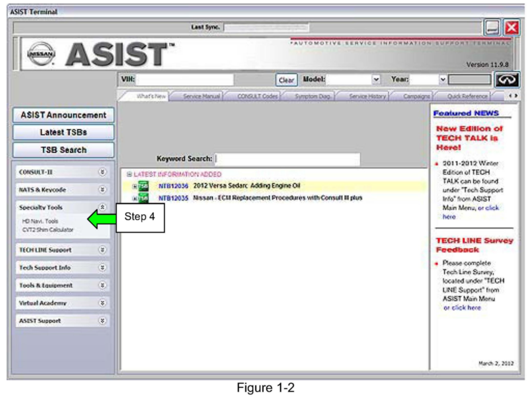Click the 'Version 11.9.8' text
The image size is (532, 405).
487,65
